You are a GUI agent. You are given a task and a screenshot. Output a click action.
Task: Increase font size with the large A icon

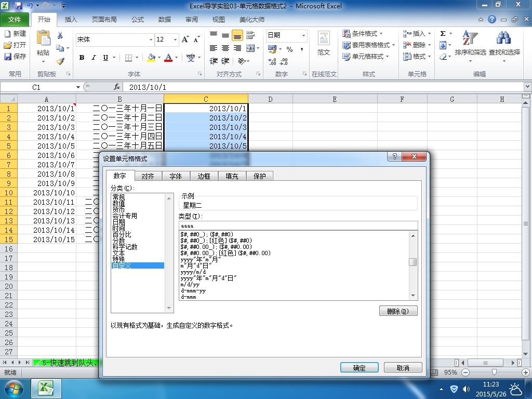tap(185, 39)
